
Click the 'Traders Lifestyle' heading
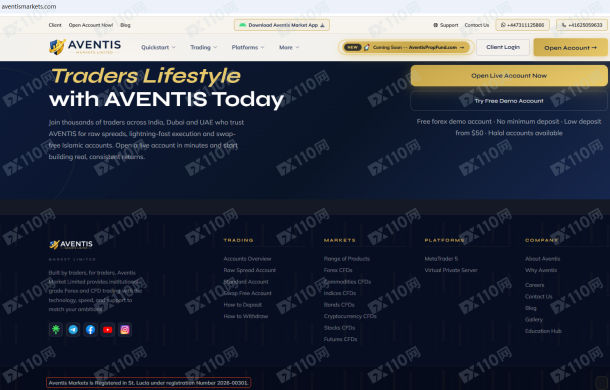point(146,76)
